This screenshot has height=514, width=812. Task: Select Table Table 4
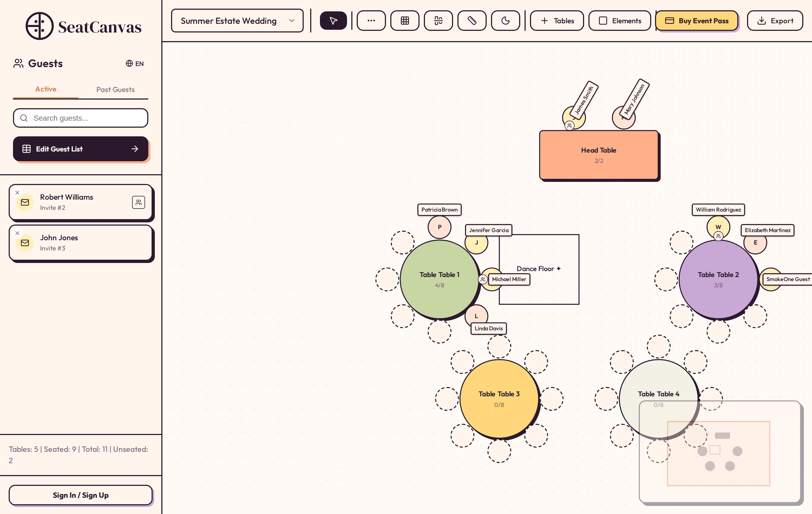[x=658, y=398]
